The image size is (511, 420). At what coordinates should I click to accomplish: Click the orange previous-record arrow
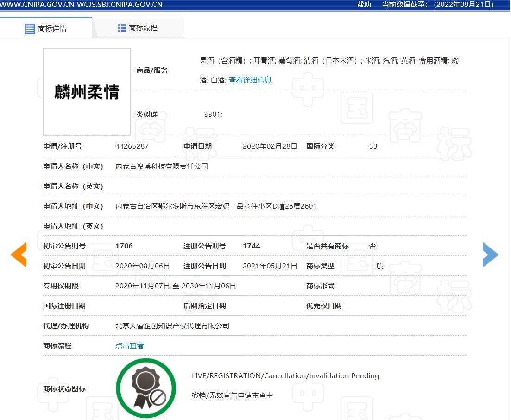pyautogui.click(x=19, y=255)
